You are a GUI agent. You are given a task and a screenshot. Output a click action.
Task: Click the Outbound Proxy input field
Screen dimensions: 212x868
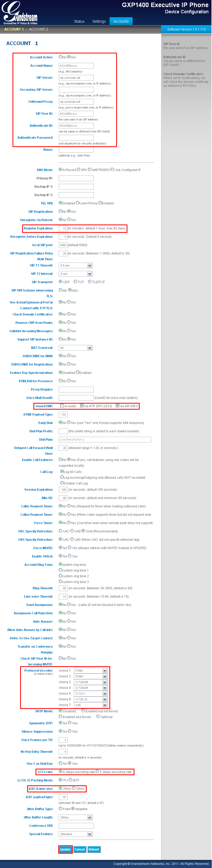click(x=76, y=102)
